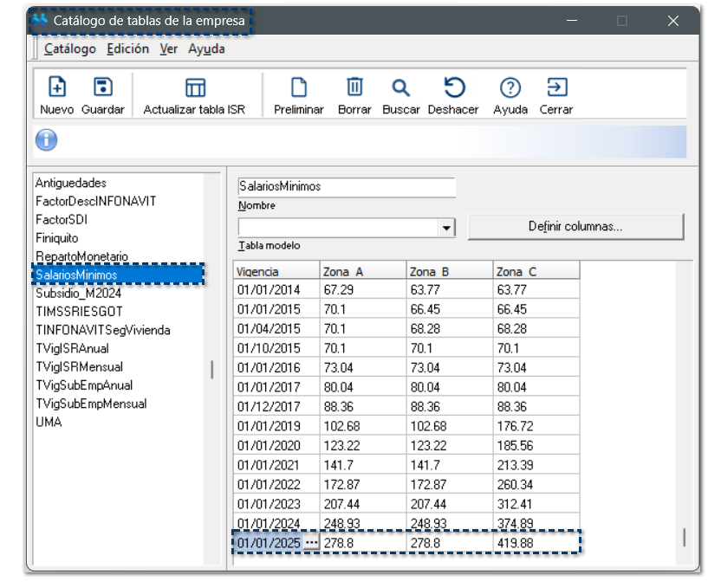Click the blue information icon
Viewport: 708px width, 588px height.
coord(47,140)
